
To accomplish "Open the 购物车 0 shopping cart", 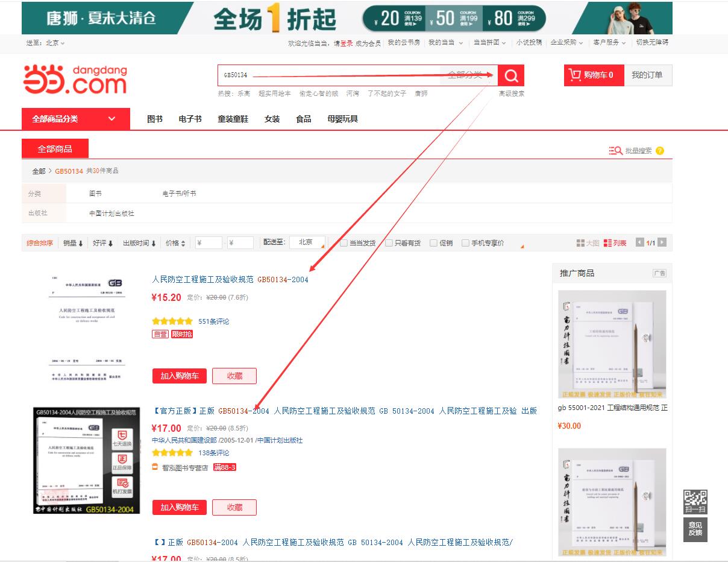I will click(594, 75).
